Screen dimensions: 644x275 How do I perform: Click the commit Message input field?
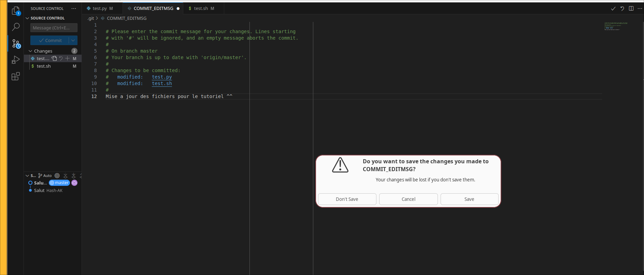click(54, 28)
